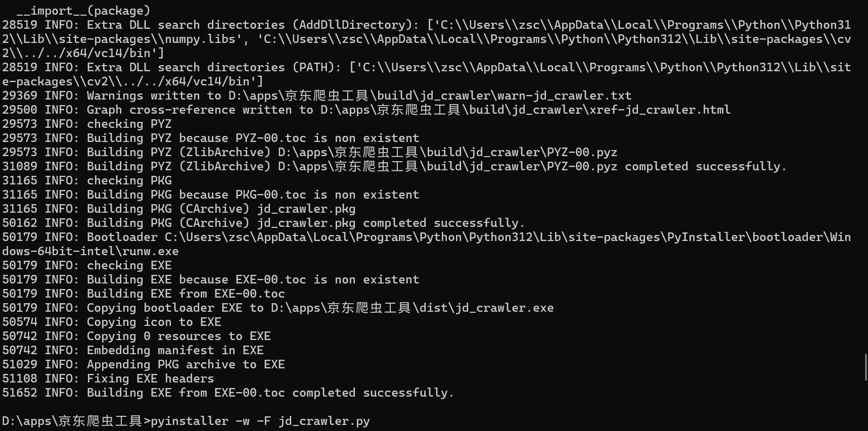The image size is (868, 431).
Task: Click the xref-jd_crawler.html file path
Action: [525, 110]
